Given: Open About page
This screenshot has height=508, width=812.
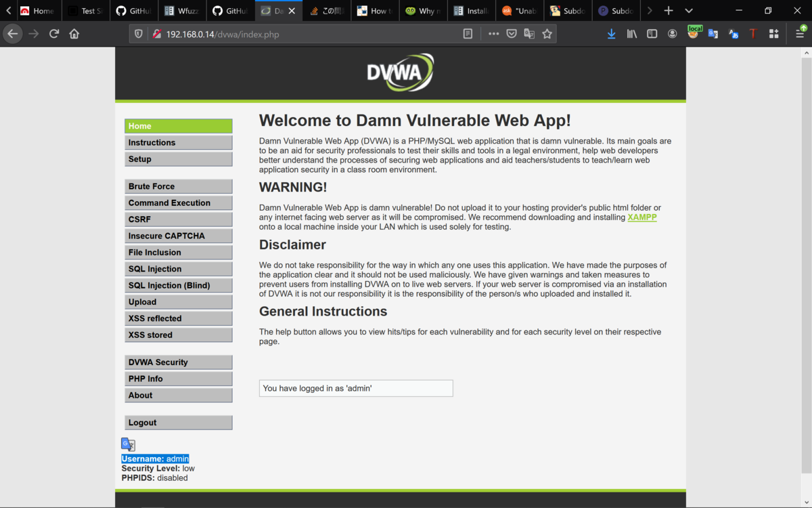Looking at the screenshot, I should point(179,395).
